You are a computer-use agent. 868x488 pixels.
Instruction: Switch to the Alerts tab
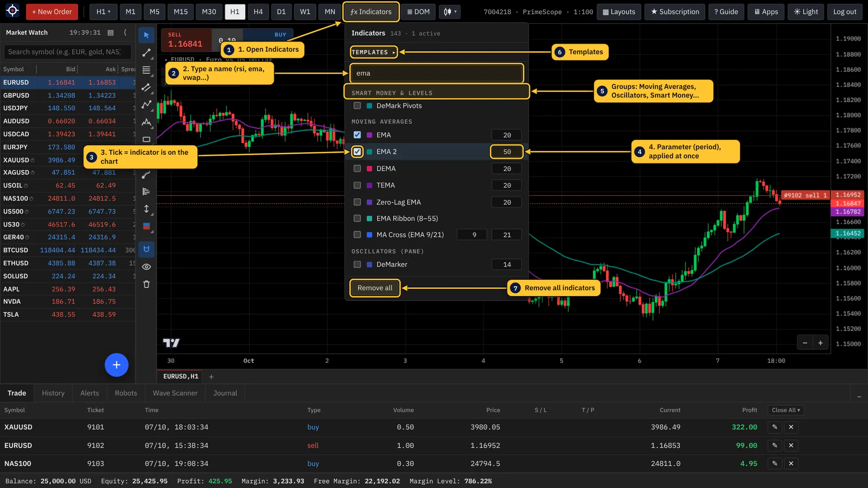[90, 393]
